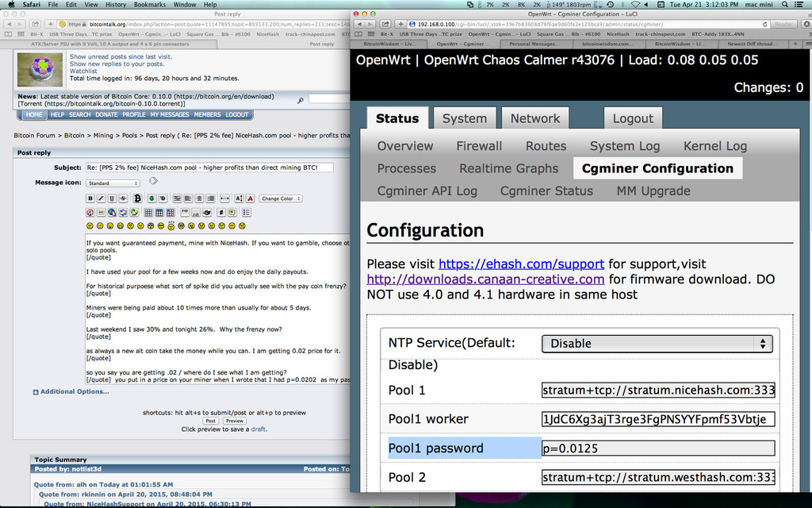Click the red font face icon

pos(250,198)
